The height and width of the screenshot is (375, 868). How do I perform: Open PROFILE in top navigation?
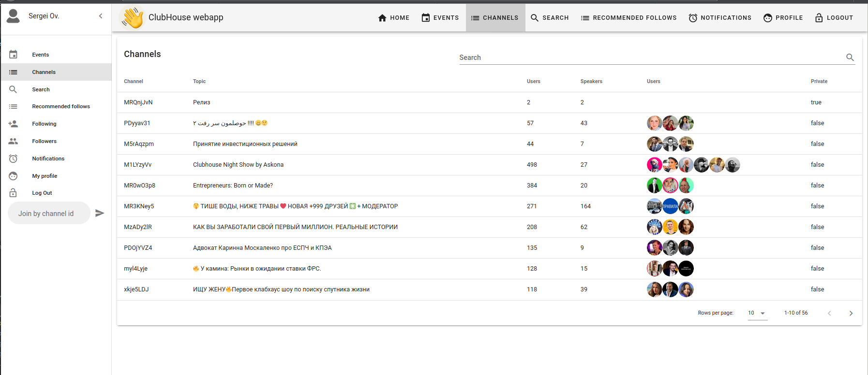click(x=783, y=18)
